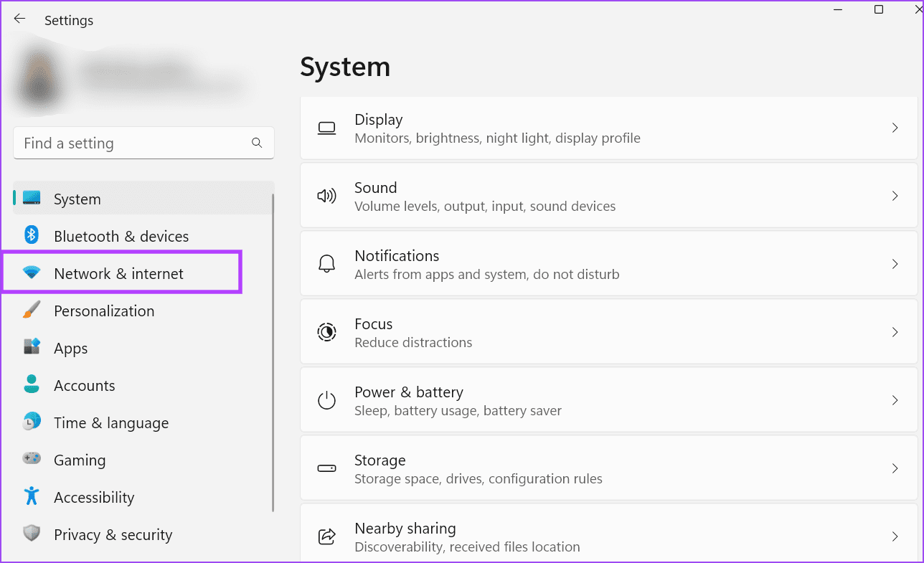Click the Accessibility figure icon

(32, 496)
